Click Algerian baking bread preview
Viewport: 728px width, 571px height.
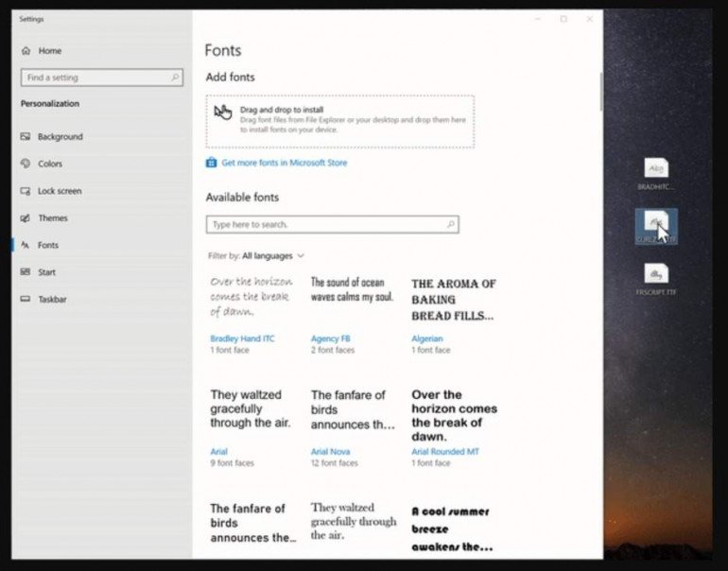coord(454,300)
